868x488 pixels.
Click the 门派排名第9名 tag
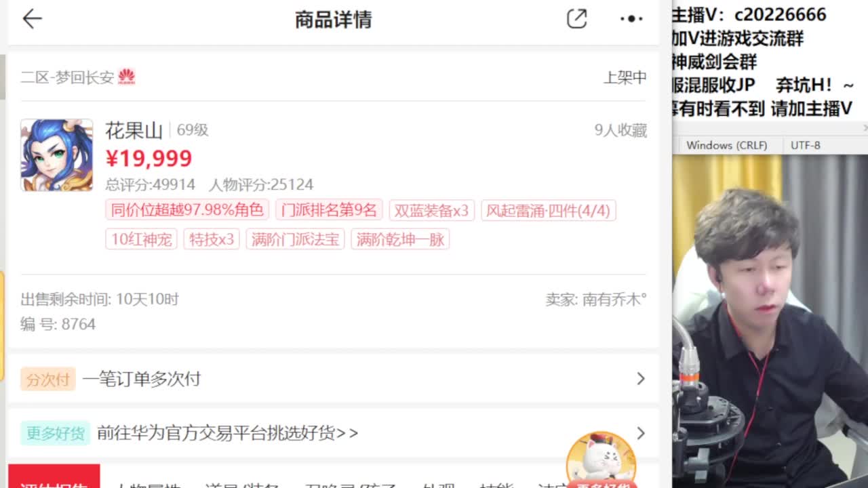click(x=329, y=210)
